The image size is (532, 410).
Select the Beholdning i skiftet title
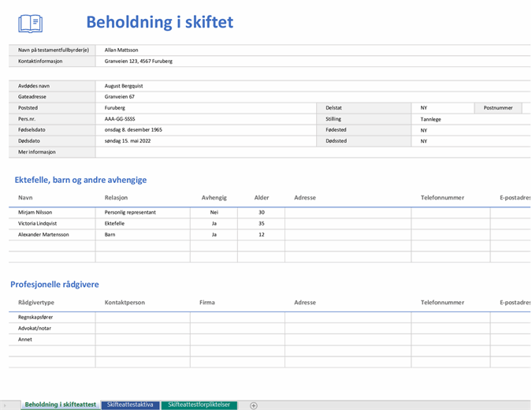(159, 22)
